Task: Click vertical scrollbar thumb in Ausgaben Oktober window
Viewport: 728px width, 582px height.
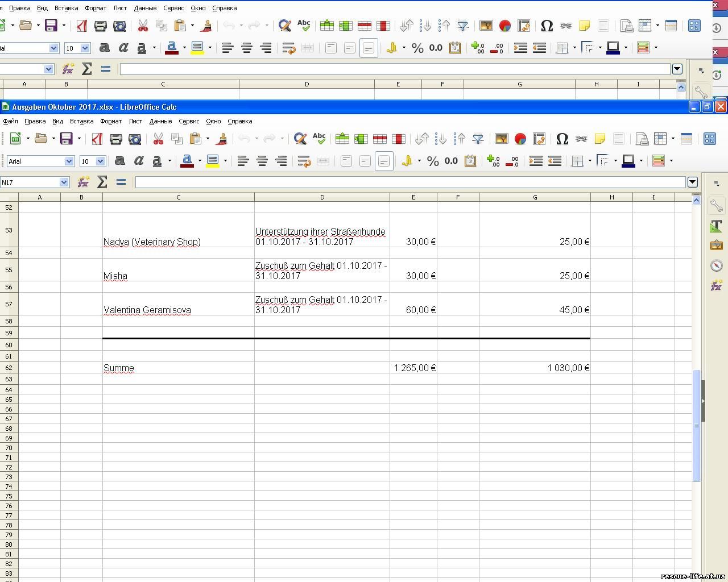Action: pos(696,426)
